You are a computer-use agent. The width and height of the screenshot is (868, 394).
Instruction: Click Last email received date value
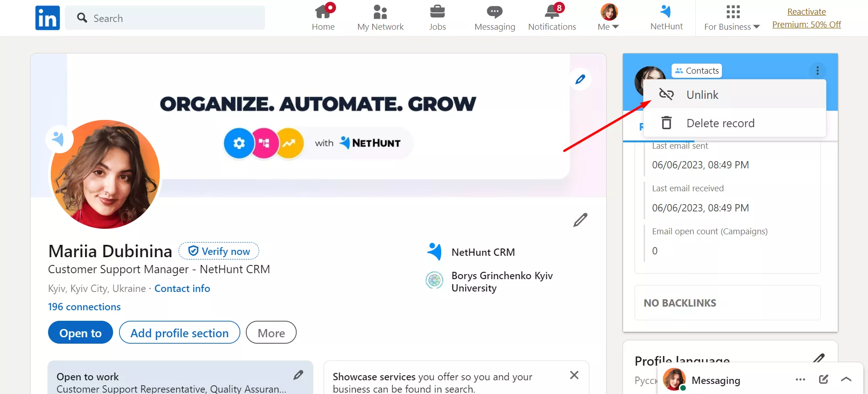click(700, 208)
